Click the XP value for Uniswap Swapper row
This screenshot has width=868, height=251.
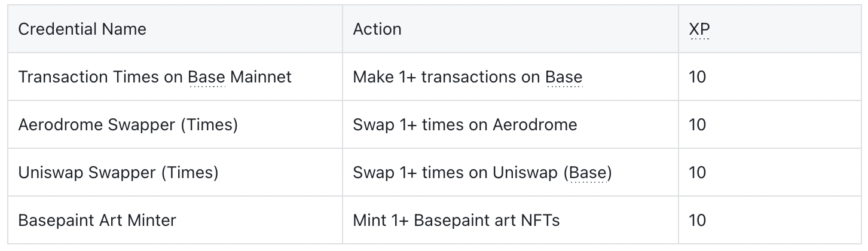pos(697,173)
